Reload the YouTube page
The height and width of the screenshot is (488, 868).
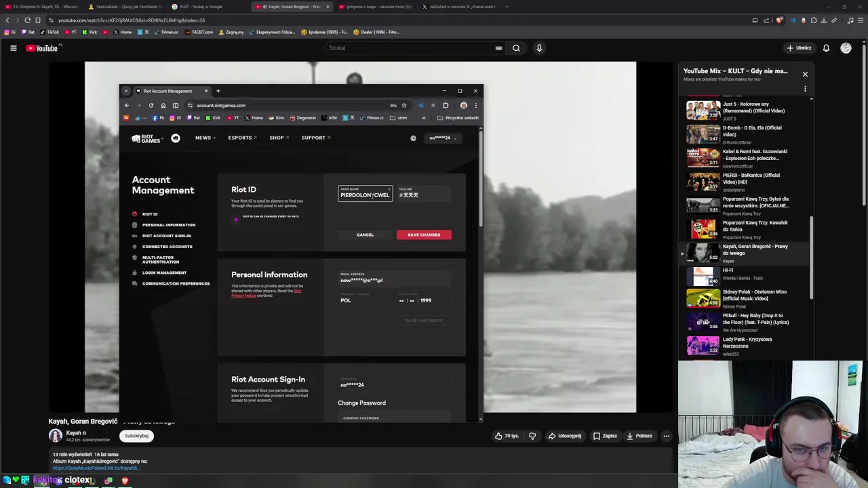point(28,20)
